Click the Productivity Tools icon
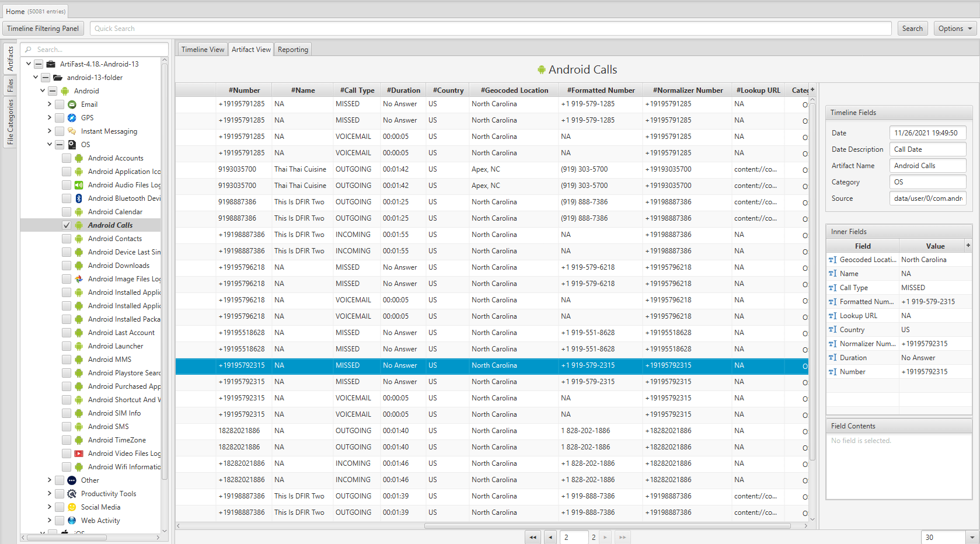The image size is (980, 544). point(72,494)
